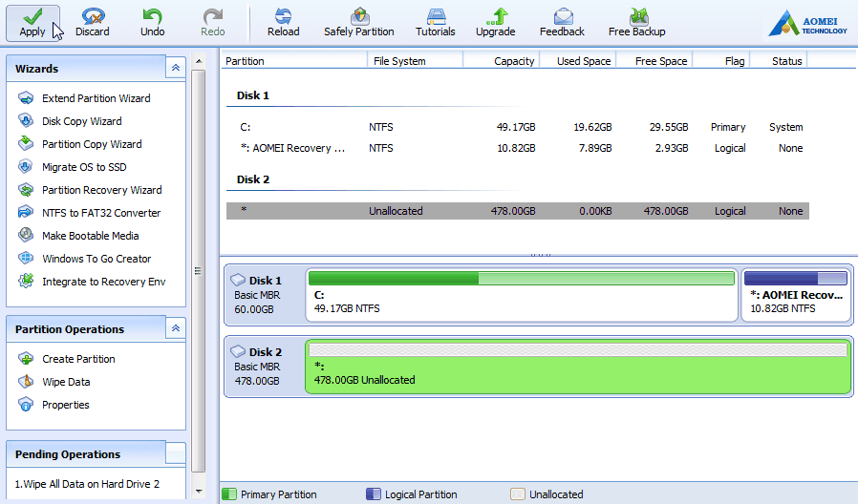
Task: Select pending item Wipe All Data on Hard Drive 2
Action: pyautogui.click(x=87, y=484)
